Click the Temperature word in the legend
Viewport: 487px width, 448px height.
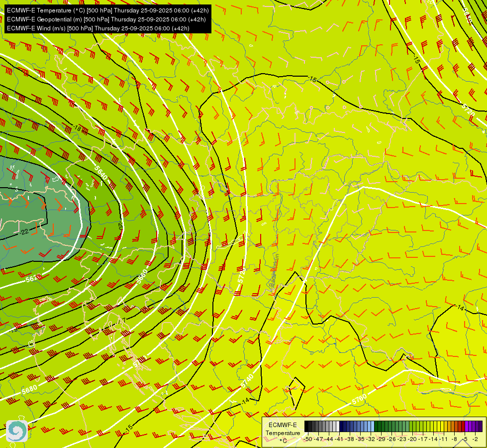point(283,433)
